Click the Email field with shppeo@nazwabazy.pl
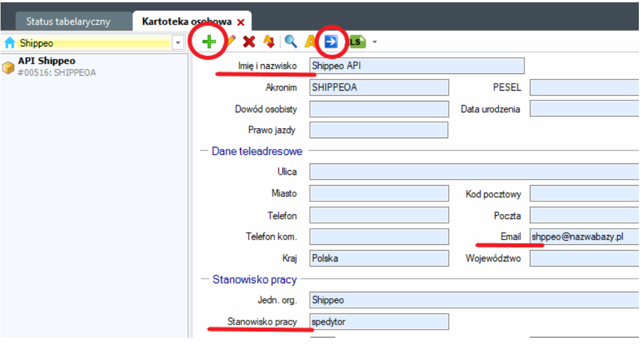The height and width of the screenshot is (344, 644). point(585,237)
